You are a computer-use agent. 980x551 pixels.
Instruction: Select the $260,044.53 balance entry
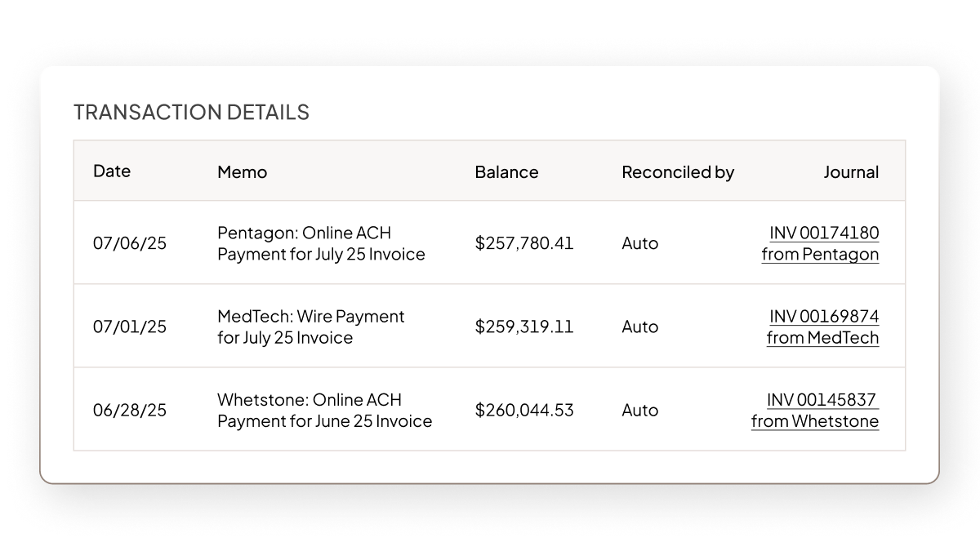524,411
